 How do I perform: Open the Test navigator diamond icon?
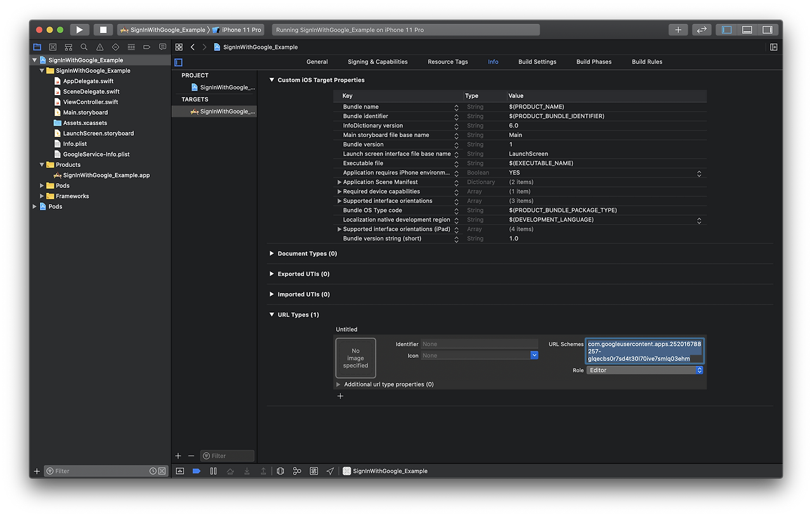point(115,47)
